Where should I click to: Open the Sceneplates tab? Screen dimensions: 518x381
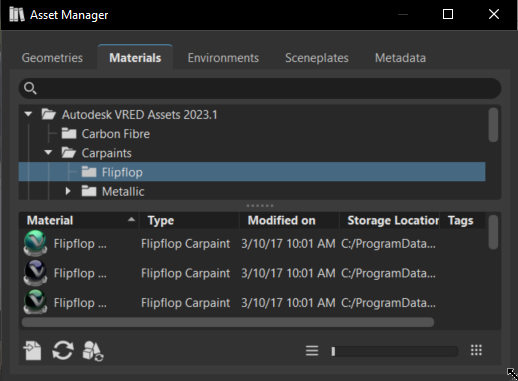pos(317,58)
